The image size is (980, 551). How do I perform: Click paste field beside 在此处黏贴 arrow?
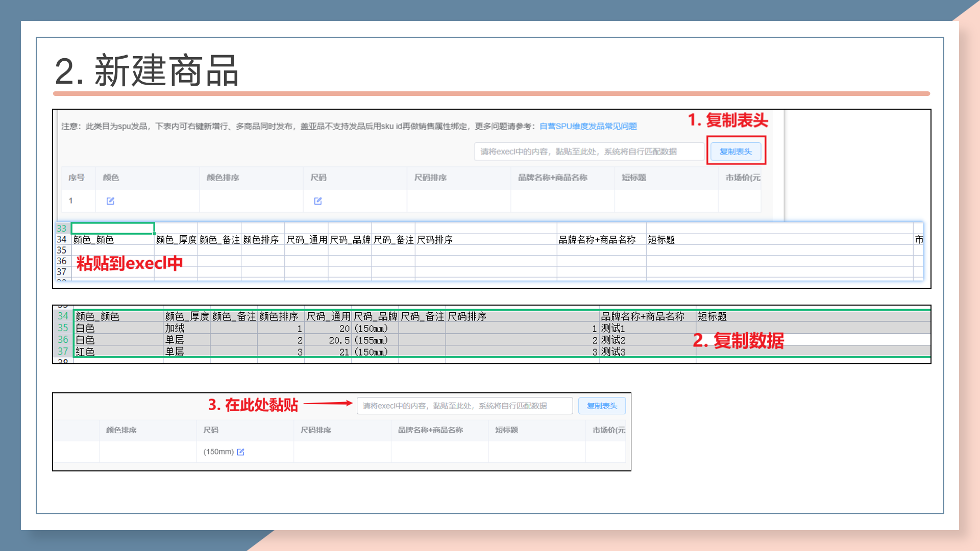point(464,406)
